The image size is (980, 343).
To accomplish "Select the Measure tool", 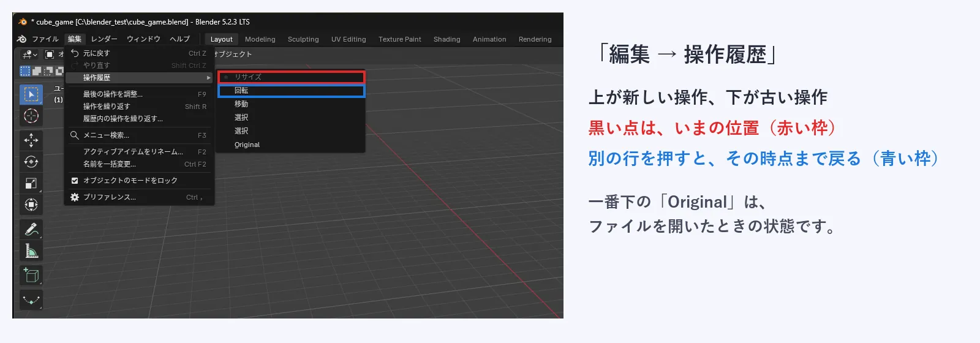I will [31, 251].
